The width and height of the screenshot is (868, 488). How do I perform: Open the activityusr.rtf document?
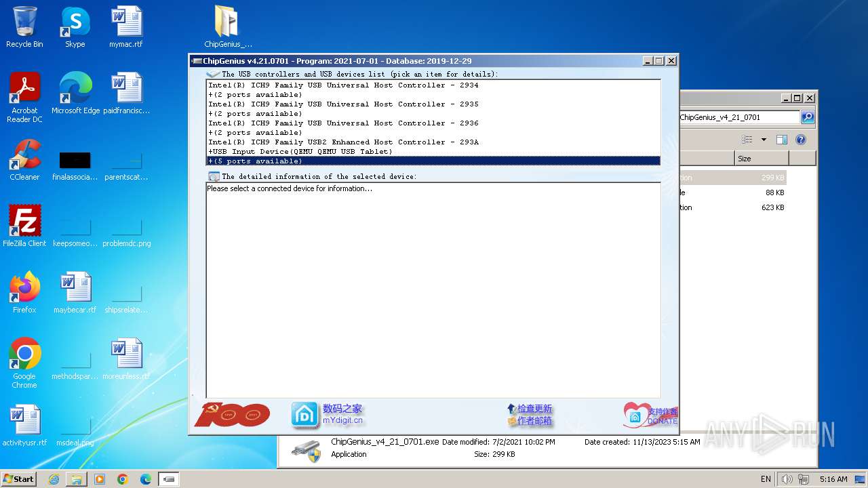coord(24,426)
